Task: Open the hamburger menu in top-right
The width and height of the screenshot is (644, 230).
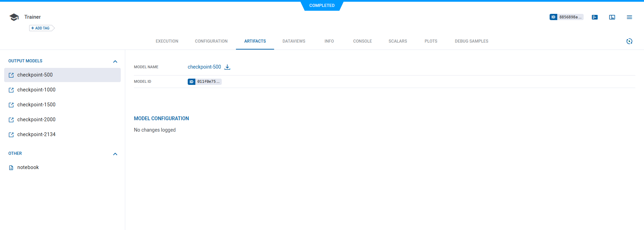Action: 629,17
